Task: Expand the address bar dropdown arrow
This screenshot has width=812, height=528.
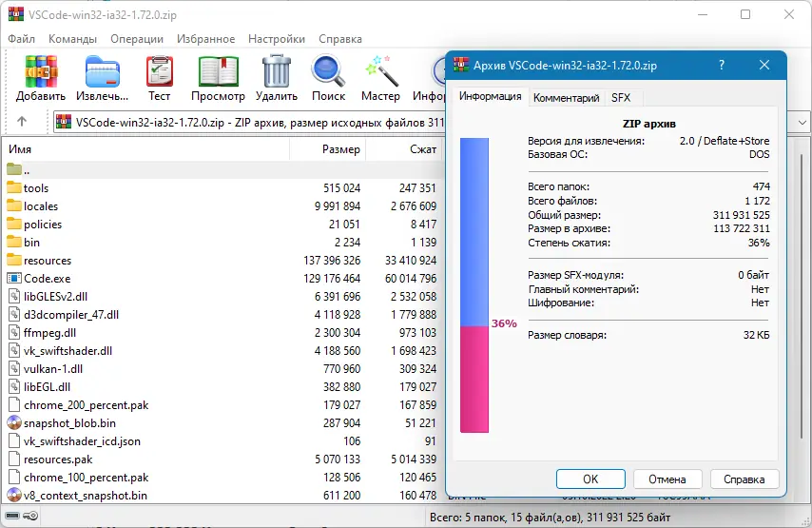Action: point(802,123)
